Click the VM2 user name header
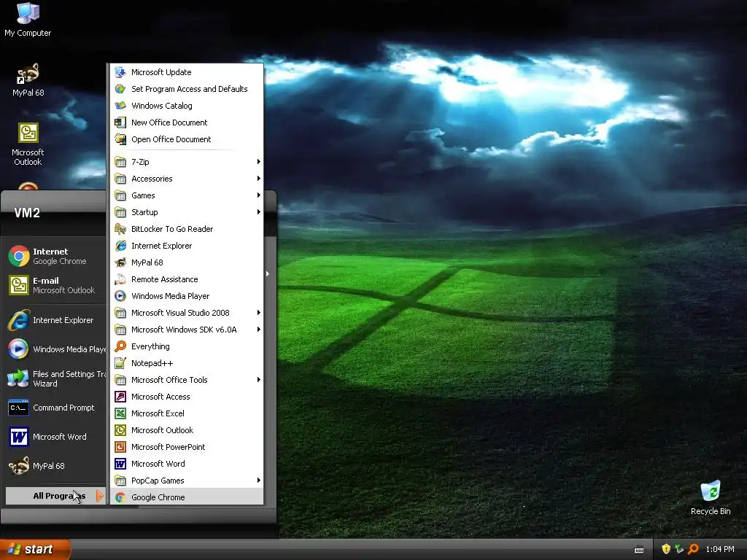 point(27,213)
